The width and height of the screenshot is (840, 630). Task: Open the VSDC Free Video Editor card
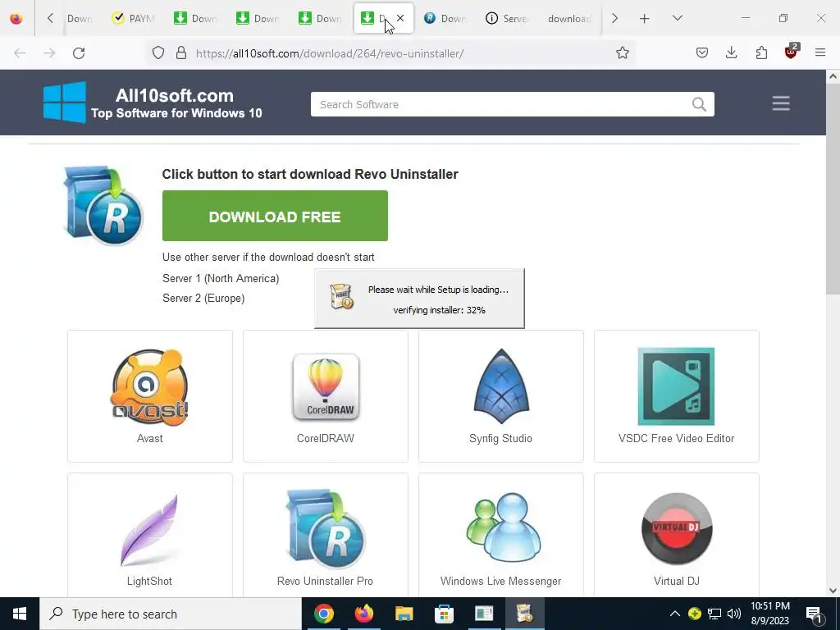pos(677,396)
